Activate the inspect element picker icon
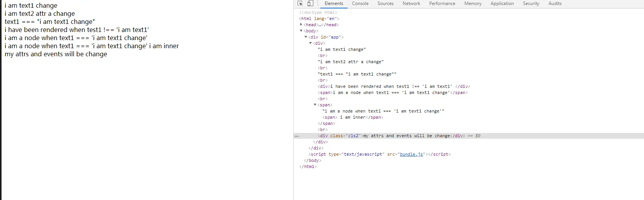 [x=300, y=3]
